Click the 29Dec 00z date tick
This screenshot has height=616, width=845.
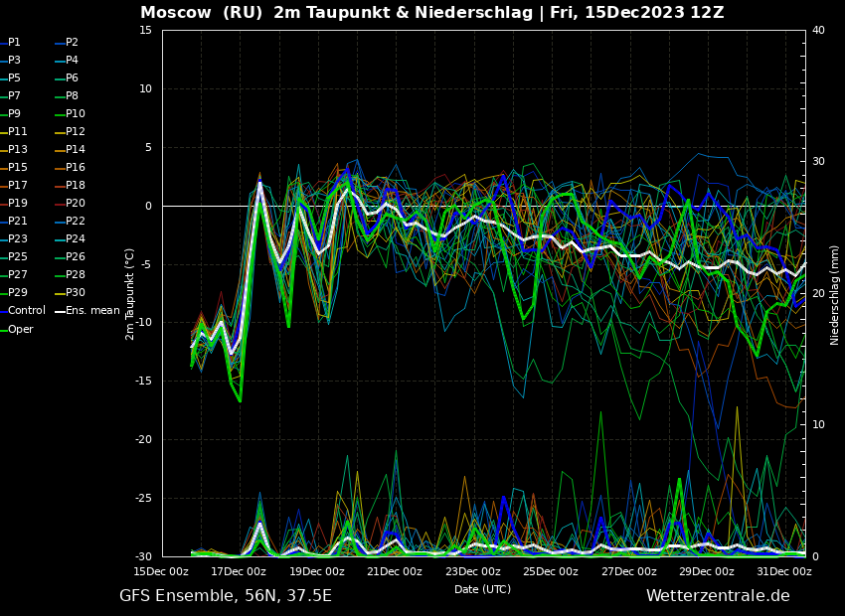pyautogui.click(x=707, y=571)
